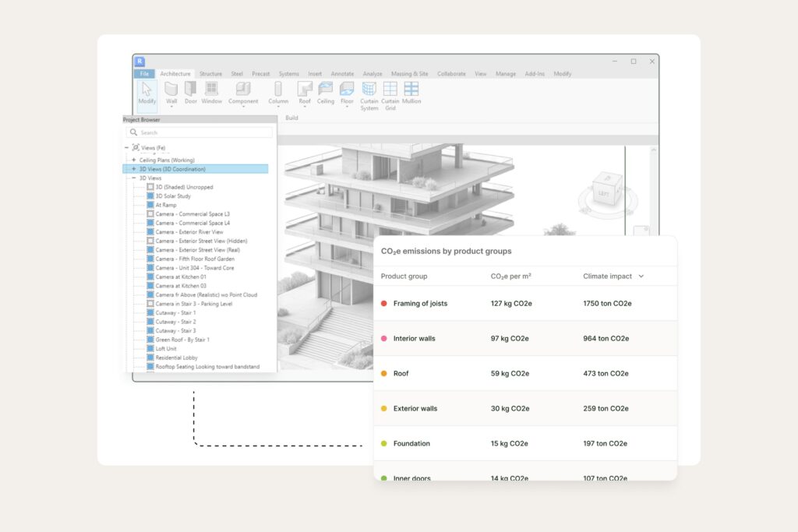
Task: Switch to the Structure ribbon tab
Action: (x=210, y=74)
